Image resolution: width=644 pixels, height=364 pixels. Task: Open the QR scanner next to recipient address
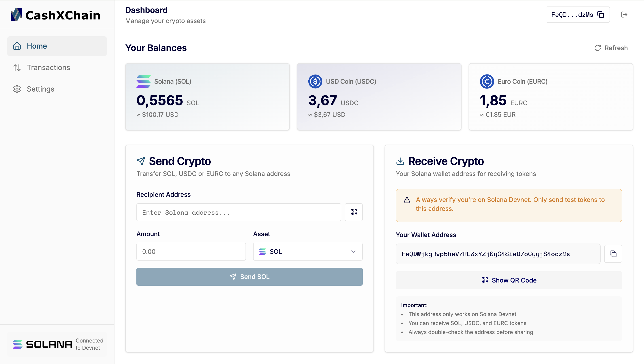(354, 212)
